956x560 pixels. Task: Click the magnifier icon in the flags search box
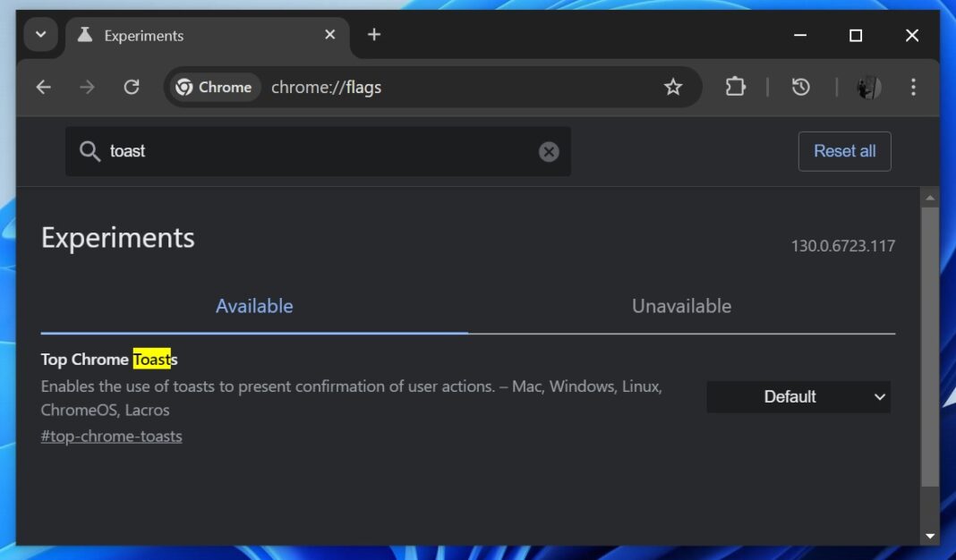tap(90, 151)
